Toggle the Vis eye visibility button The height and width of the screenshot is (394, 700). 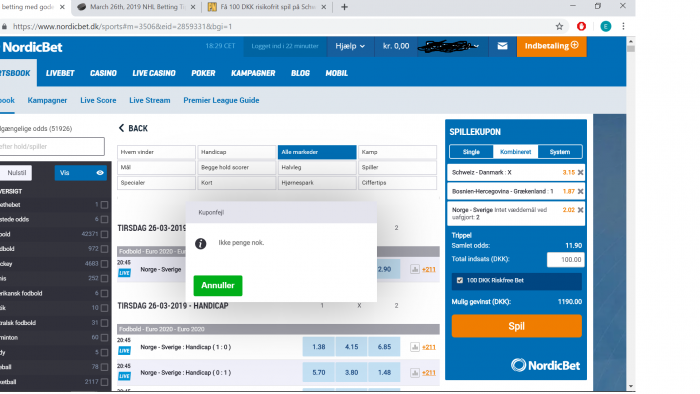[81, 173]
